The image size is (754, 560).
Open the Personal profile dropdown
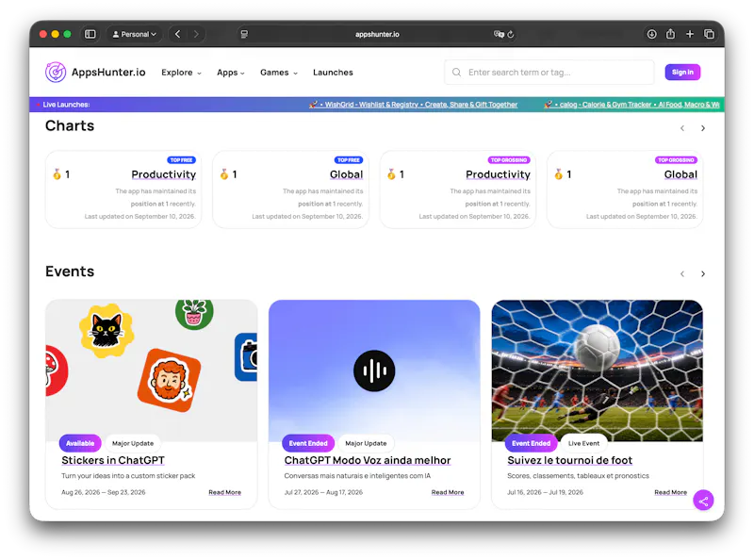(134, 34)
